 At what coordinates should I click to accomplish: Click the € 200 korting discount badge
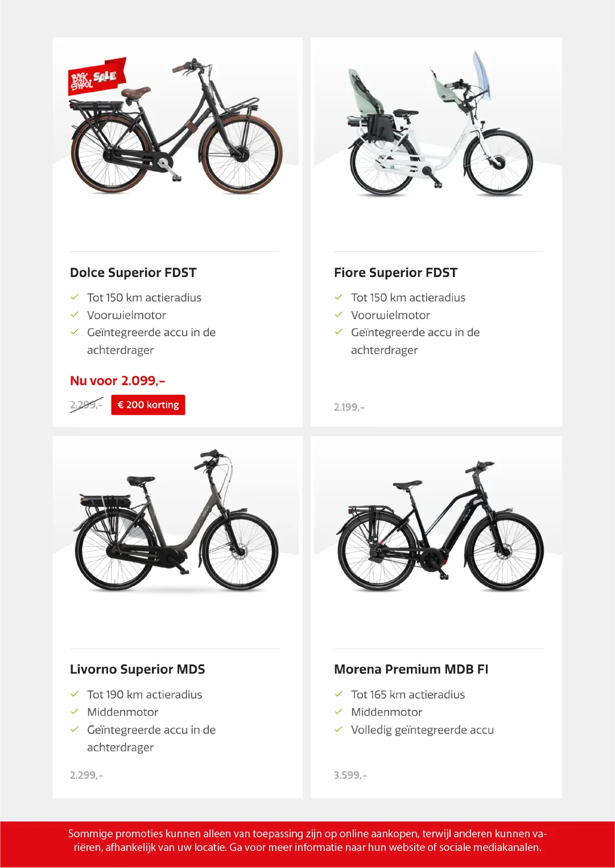[x=148, y=405]
